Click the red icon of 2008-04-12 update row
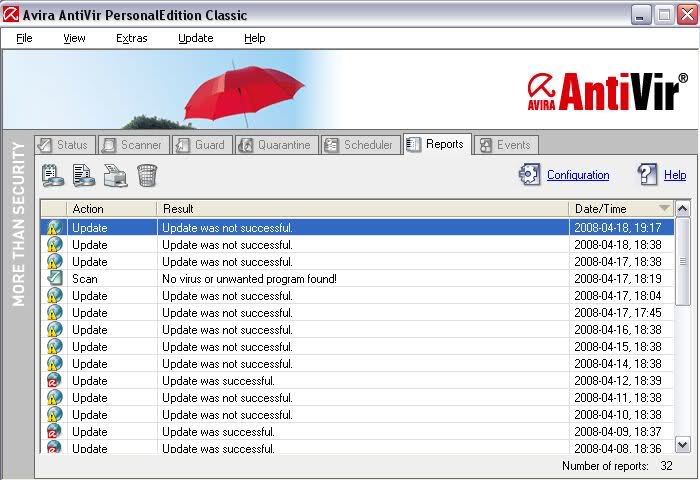The width and height of the screenshot is (700, 480). 54,381
